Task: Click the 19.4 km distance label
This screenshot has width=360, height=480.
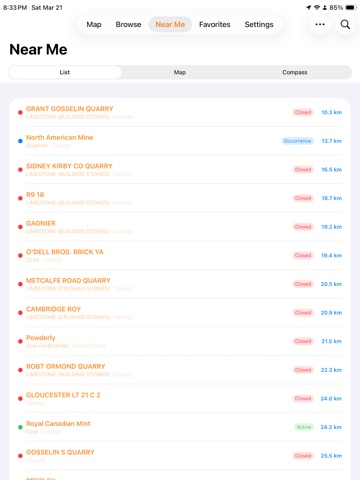Action: click(331, 255)
